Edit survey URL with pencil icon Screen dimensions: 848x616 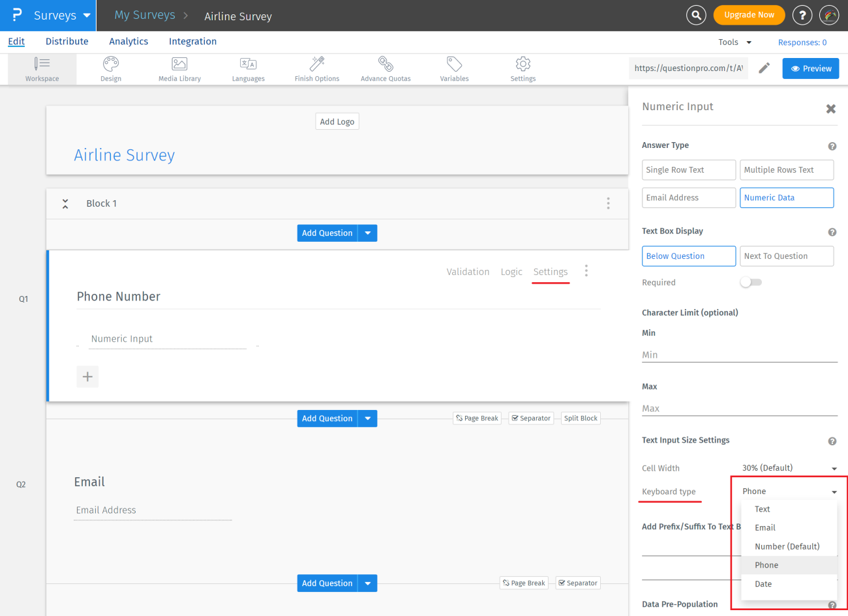coord(765,68)
